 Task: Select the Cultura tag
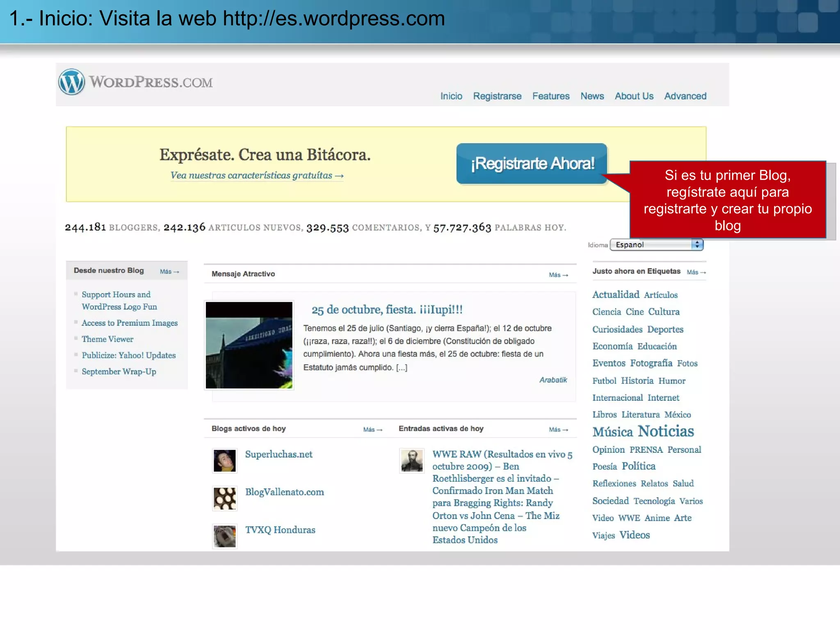[664, 312]
